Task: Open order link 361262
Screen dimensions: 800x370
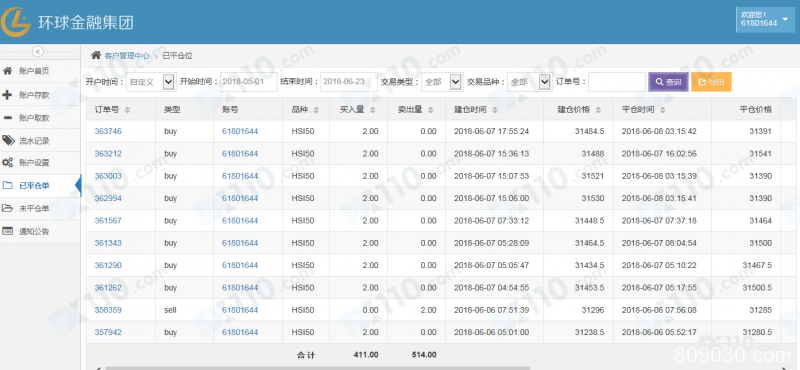Action: [108, 288]
